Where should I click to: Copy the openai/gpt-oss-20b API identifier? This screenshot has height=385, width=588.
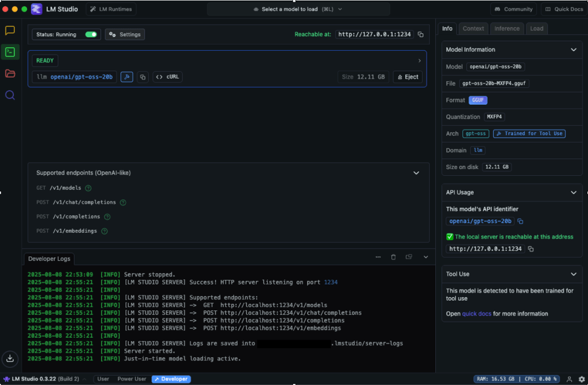tap(520, 221)
